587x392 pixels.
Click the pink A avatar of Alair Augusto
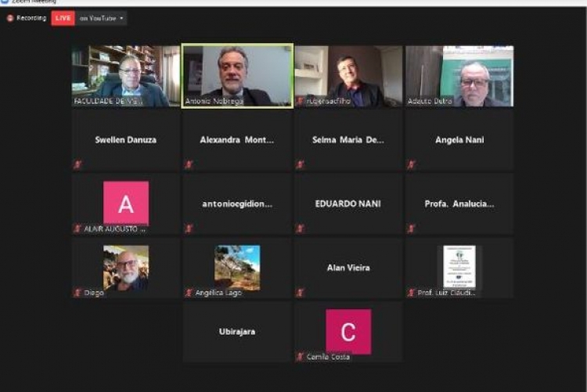[126, 203]
